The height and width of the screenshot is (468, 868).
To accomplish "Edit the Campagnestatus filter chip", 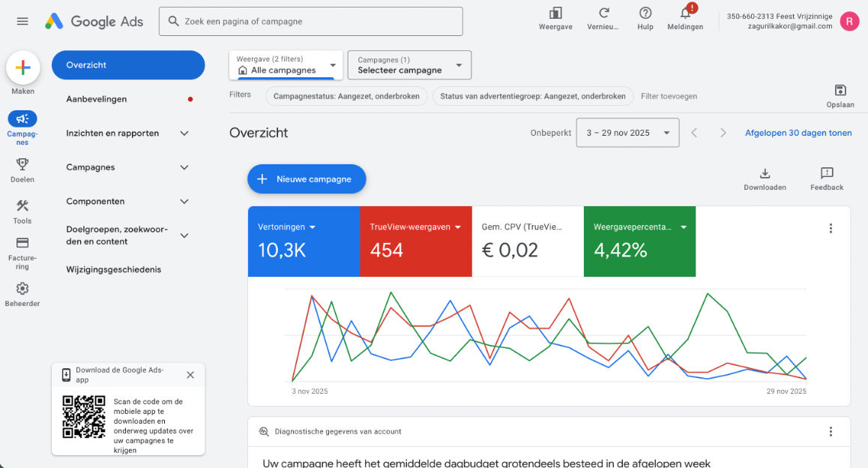I will pyautogui.click(x=346, y=96).
